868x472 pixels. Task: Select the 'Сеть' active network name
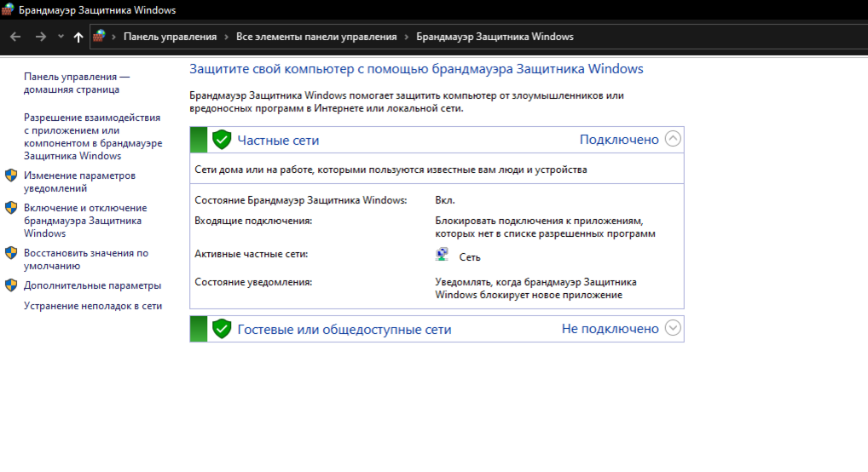(470, 257)
